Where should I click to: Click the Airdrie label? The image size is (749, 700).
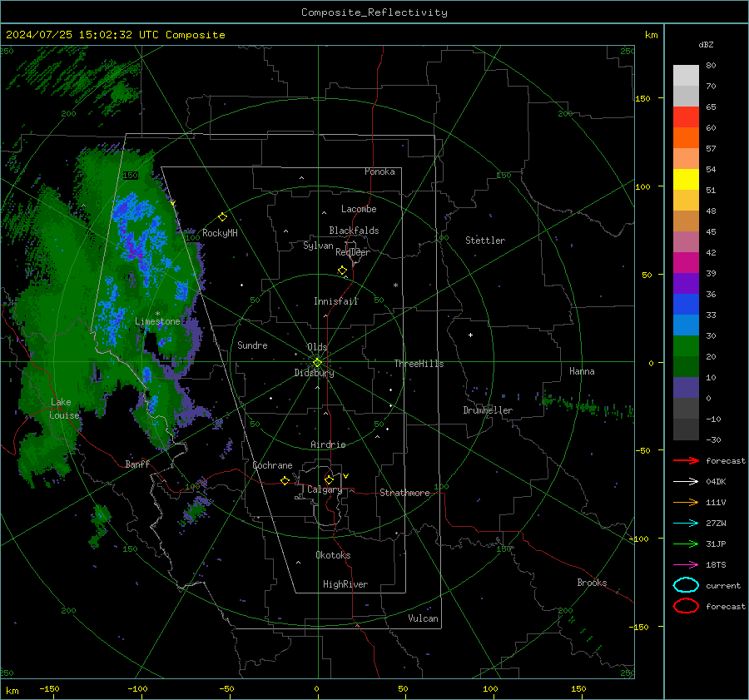pos(328,444)
